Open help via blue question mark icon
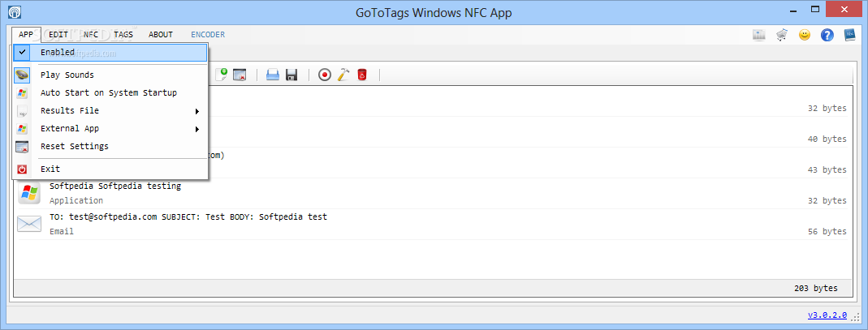Screen dimensions: 868x330 [x=827, y=35]
